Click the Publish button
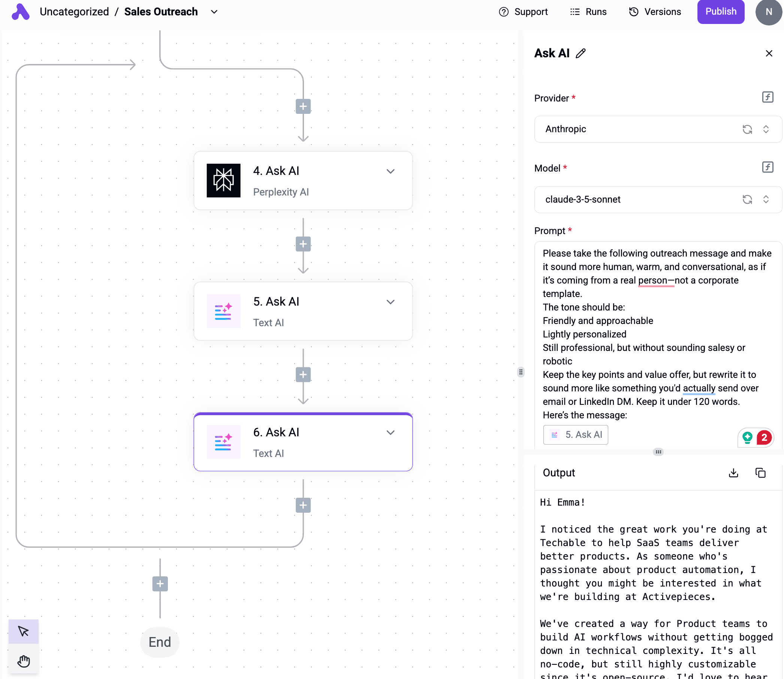 721,11
